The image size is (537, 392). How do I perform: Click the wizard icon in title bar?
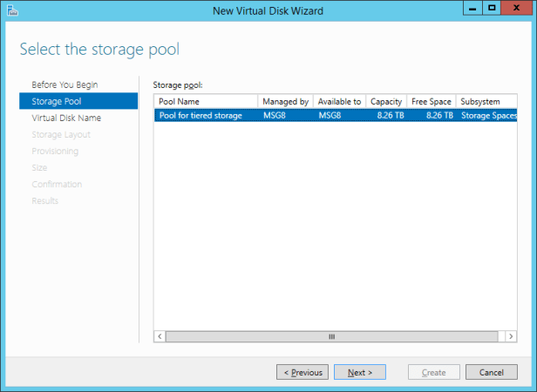pyautogui.click(x=11, y=10)
